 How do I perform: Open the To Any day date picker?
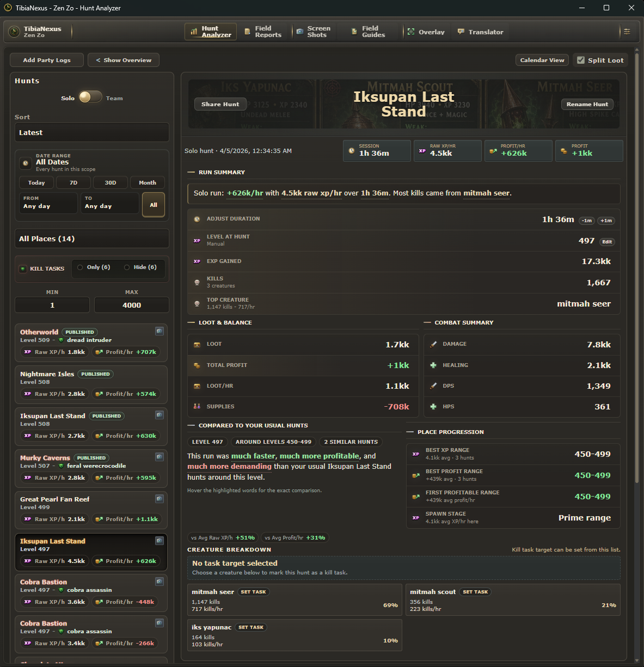tap(110, 203)
